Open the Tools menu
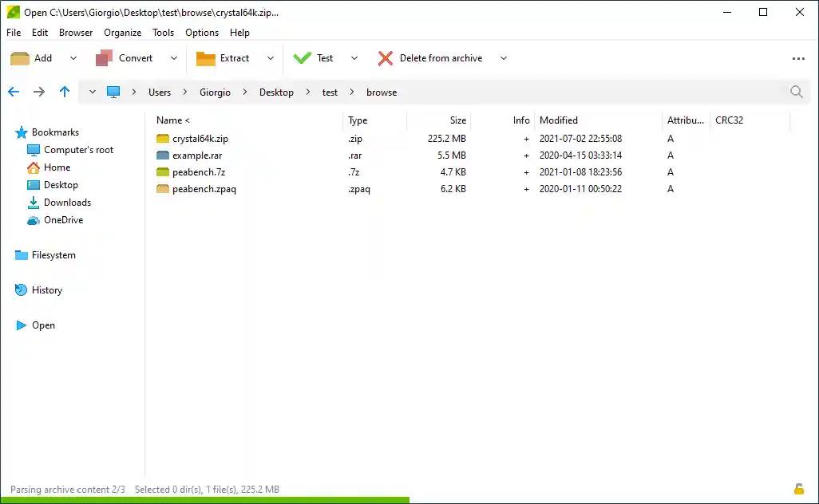Viewport: 819px width, 504px height. pyautogui.click(x=163, y=33)
